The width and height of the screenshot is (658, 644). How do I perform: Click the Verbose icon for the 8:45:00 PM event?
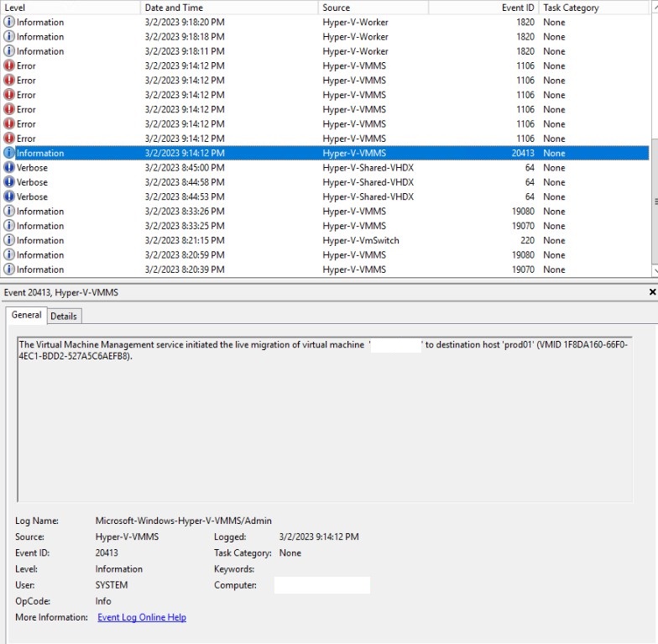(9, 168)
